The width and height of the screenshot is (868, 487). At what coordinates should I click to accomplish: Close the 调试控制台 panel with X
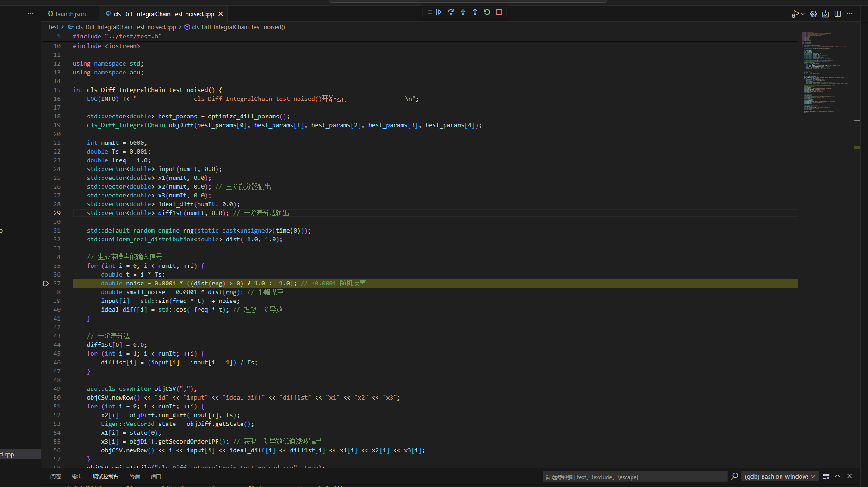tap(849, 476)
